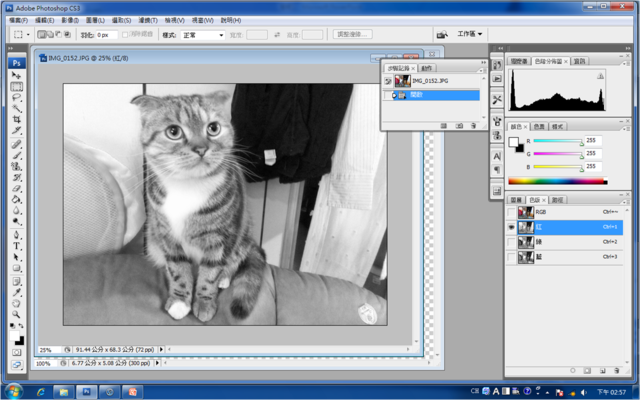Select the Magic Wand tool

point(16,108)
